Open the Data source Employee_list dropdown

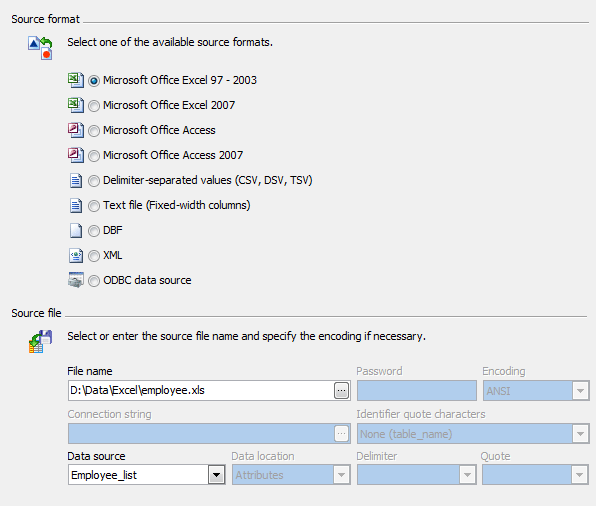tap(217, 475)
